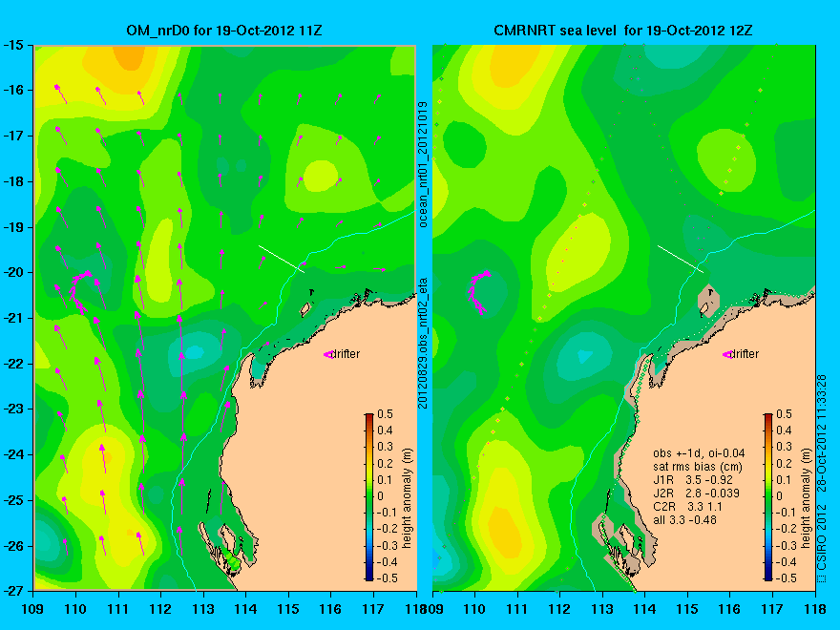Image resolution: width=840 pixels, height=630 pixels.
Task: Click the left panel's magenta drifter legend marker
Action: (x=328, y=354)
